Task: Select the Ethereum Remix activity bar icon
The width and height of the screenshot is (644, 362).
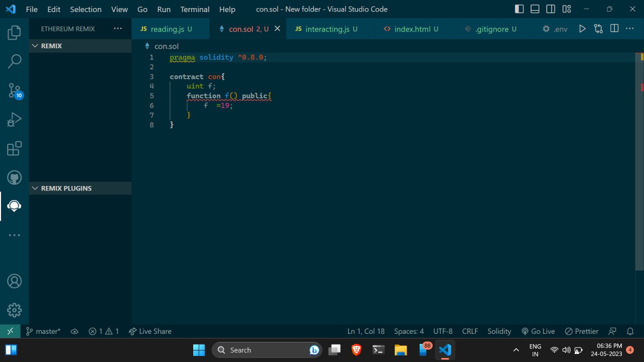Action: 14,206
